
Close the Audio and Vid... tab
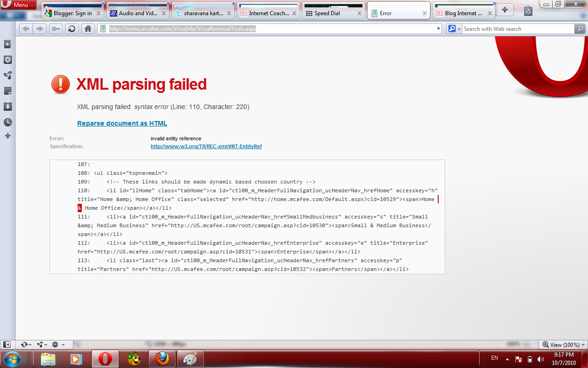[164, 13]
